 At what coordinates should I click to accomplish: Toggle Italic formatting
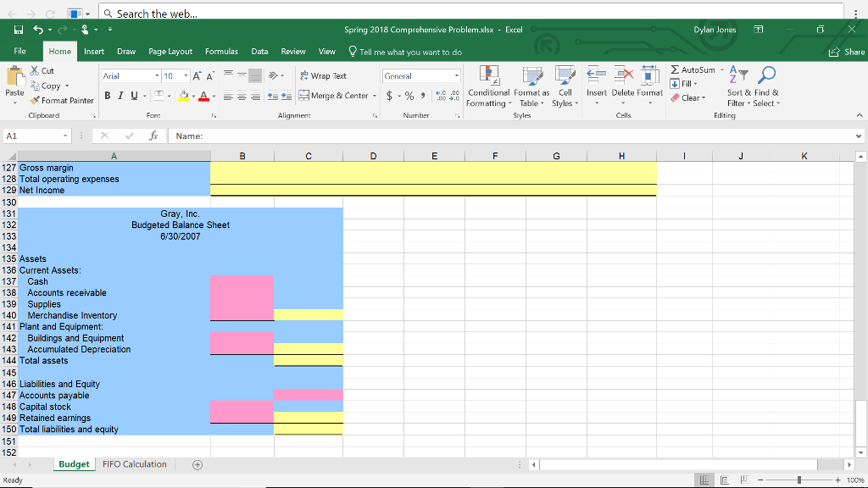(x=120, y=96)
